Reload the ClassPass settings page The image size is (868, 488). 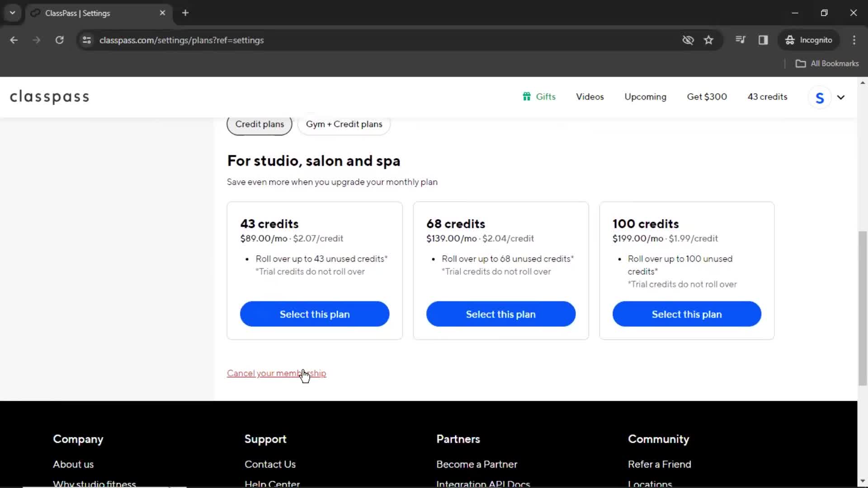click(59, 40)
